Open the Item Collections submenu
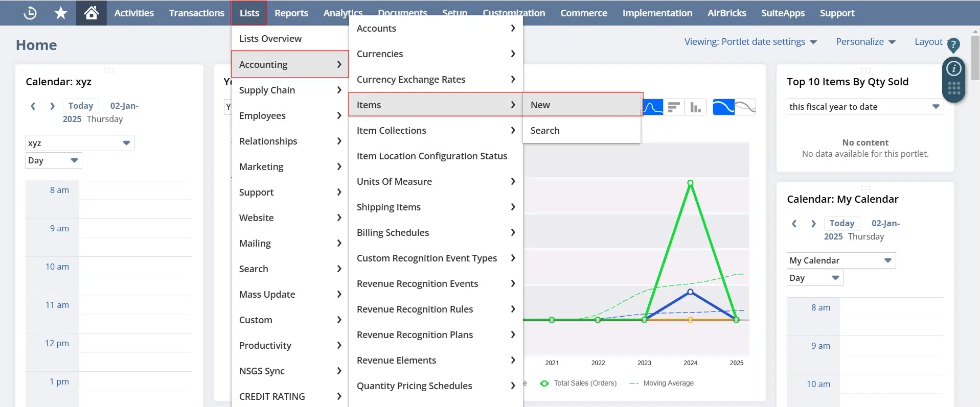Image resolution: width=980 pixels, height=407 pixels. coord(436,130)
